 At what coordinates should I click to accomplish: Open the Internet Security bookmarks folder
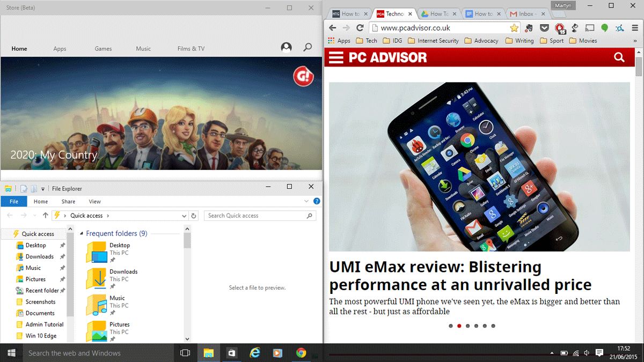(x=433, y=41)
